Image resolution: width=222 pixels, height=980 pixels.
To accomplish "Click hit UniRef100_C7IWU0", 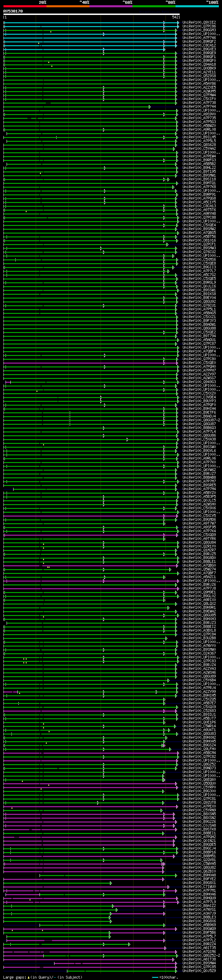I will 199,887.
